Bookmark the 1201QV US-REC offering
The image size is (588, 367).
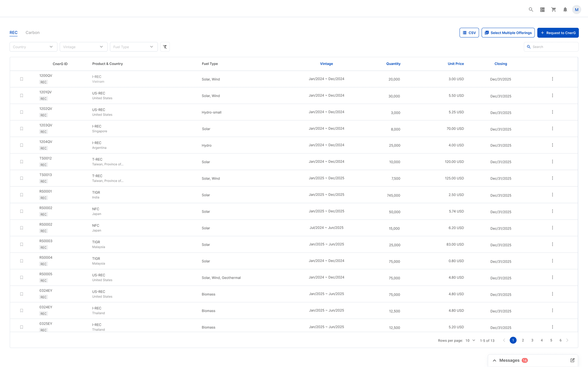point(21,95)
